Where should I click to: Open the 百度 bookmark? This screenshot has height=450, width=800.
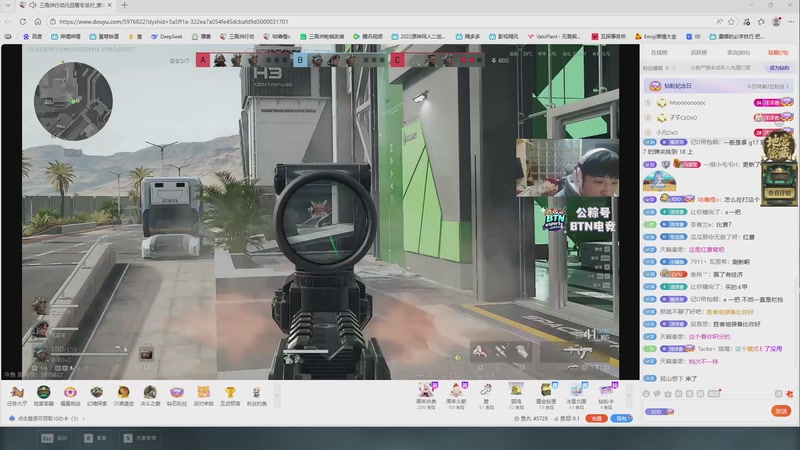(33, 36)
